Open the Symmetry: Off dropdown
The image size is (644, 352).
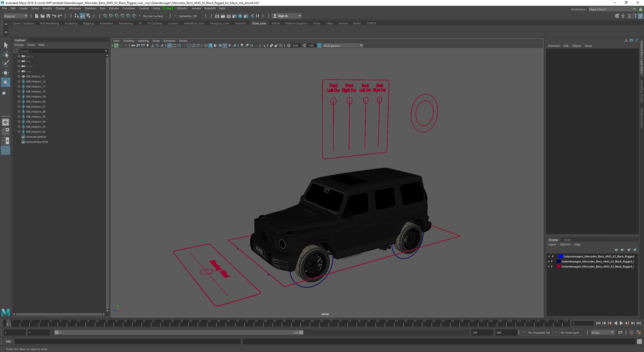pyautogui.click(x=190, y=16)
